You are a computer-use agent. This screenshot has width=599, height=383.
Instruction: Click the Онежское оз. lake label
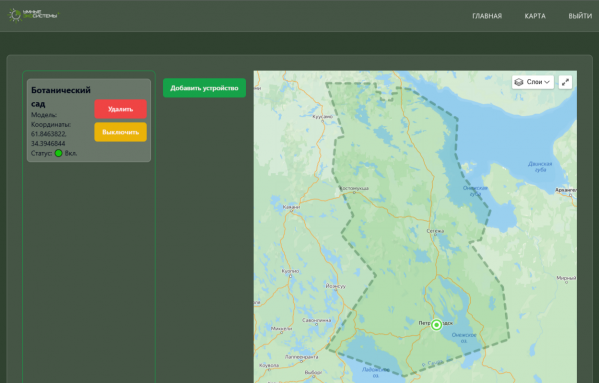[x=464, y=338]
